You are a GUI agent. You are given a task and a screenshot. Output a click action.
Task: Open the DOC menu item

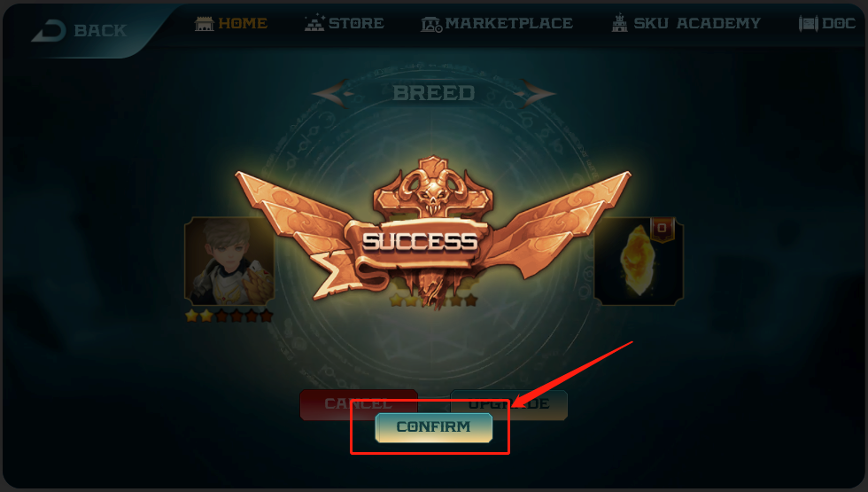pos(839,23)
